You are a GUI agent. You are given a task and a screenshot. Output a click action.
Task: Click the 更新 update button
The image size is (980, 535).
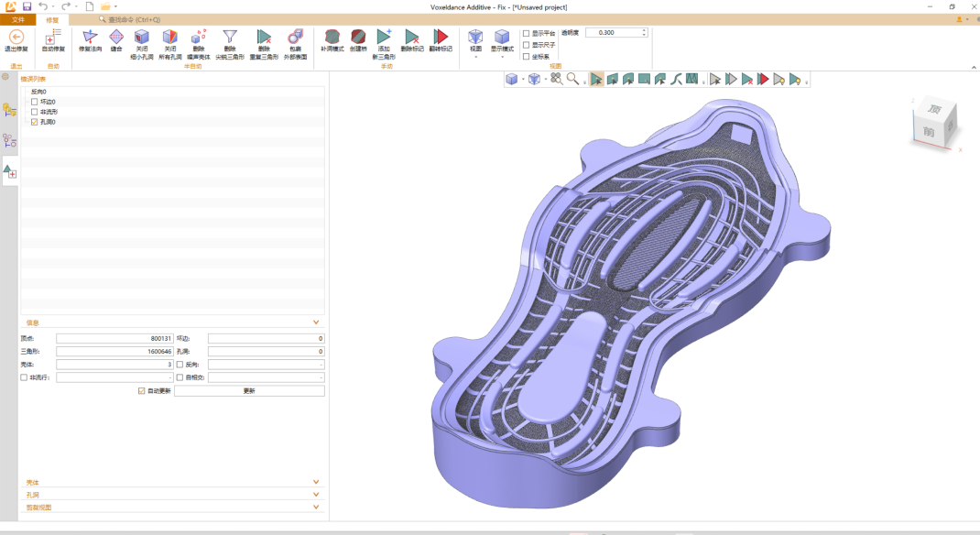pyautogui.click(x=249, y=391)
